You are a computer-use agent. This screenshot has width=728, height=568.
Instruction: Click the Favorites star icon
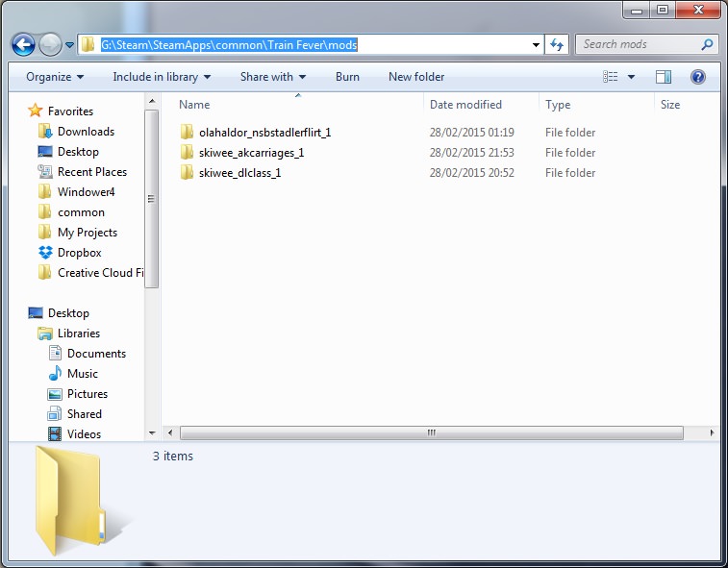(35, 111)
